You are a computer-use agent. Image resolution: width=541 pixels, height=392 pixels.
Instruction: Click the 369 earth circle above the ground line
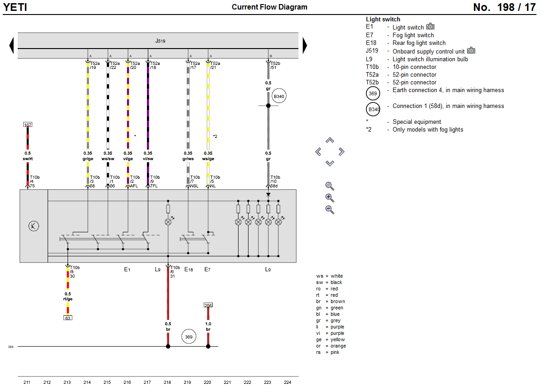pyautogui.click(x=189, y=337)
